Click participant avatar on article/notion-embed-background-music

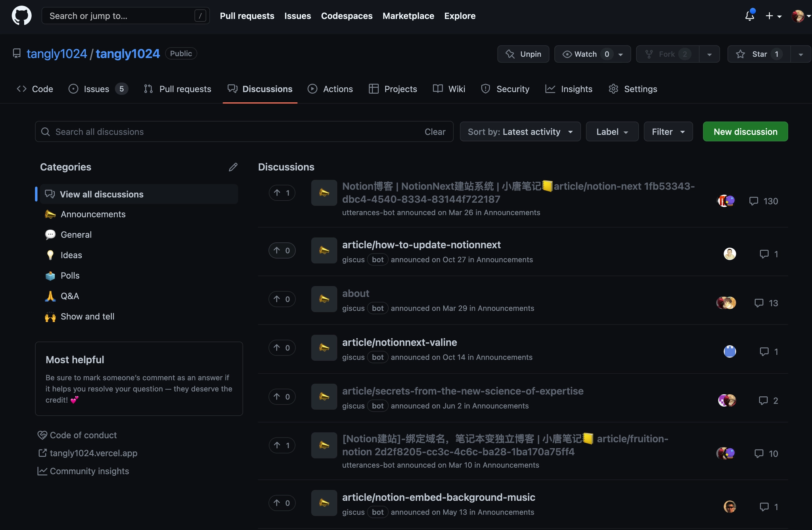pos(730,507)
